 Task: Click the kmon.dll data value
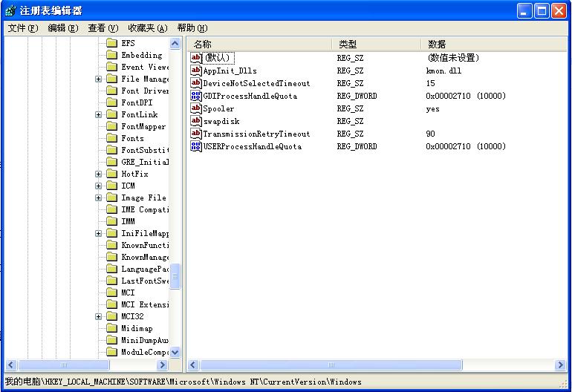(443, 71)
